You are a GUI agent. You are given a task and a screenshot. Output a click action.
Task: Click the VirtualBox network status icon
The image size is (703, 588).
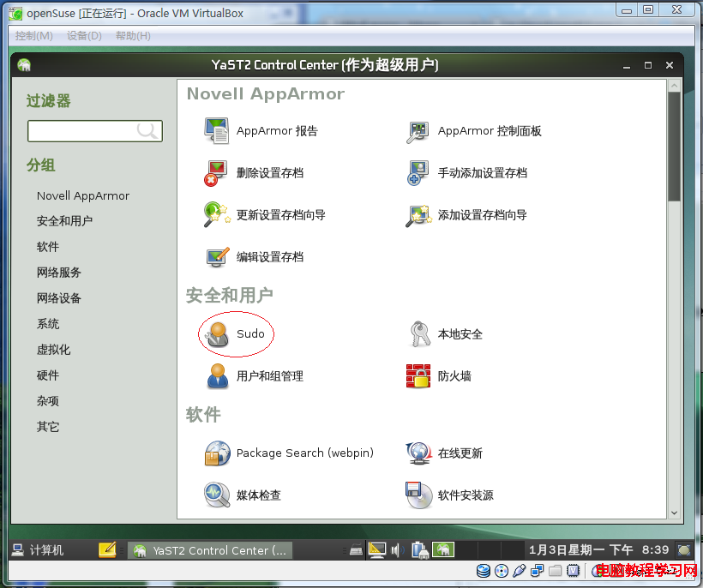click(538, 571)
